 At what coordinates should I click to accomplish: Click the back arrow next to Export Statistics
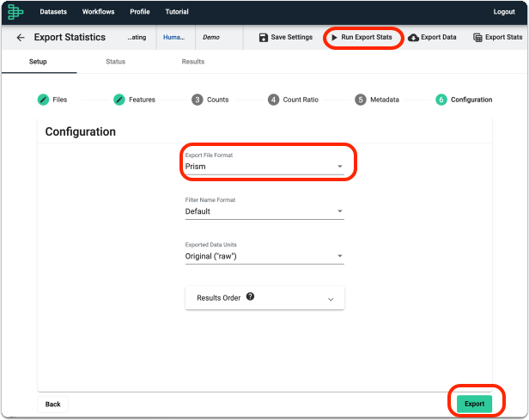click(x=21, y=38)
